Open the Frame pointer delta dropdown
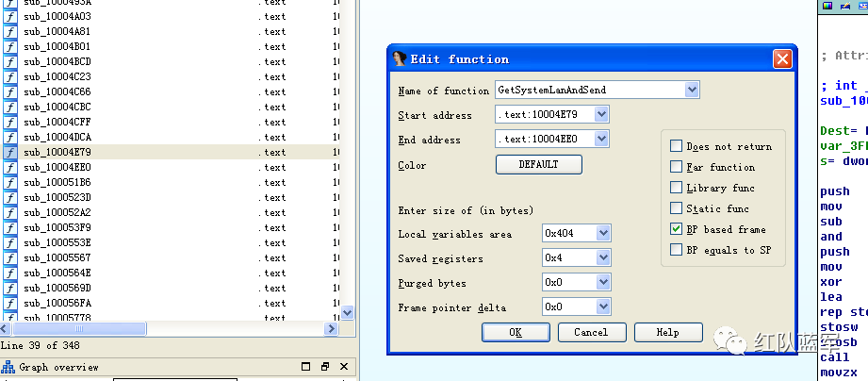868x381 pixels. coord(603,306)
